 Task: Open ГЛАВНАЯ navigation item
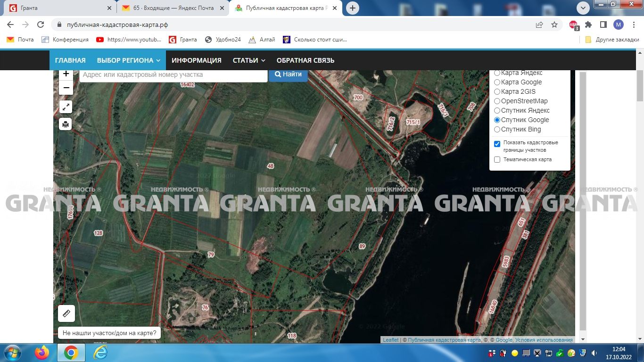70,60
